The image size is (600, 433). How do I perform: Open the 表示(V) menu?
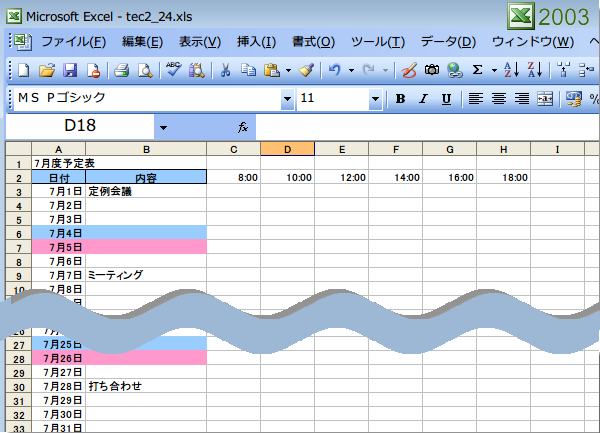[x=200, y=42]
